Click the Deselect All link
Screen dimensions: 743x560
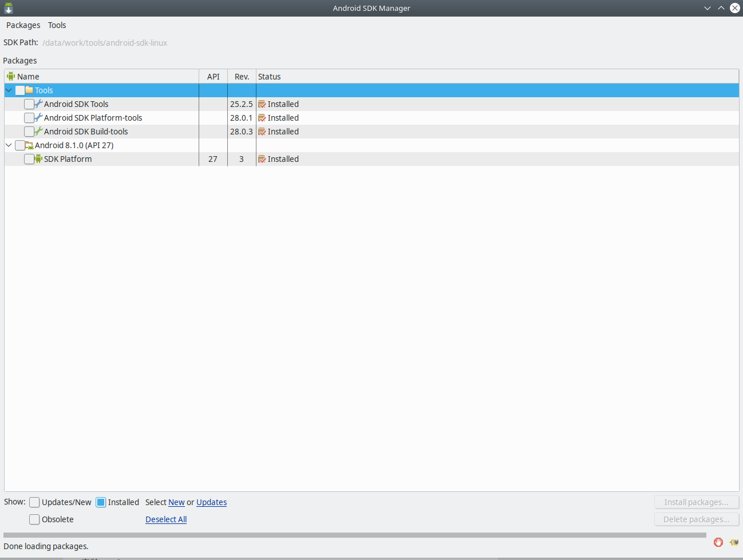tap(166, 519)
